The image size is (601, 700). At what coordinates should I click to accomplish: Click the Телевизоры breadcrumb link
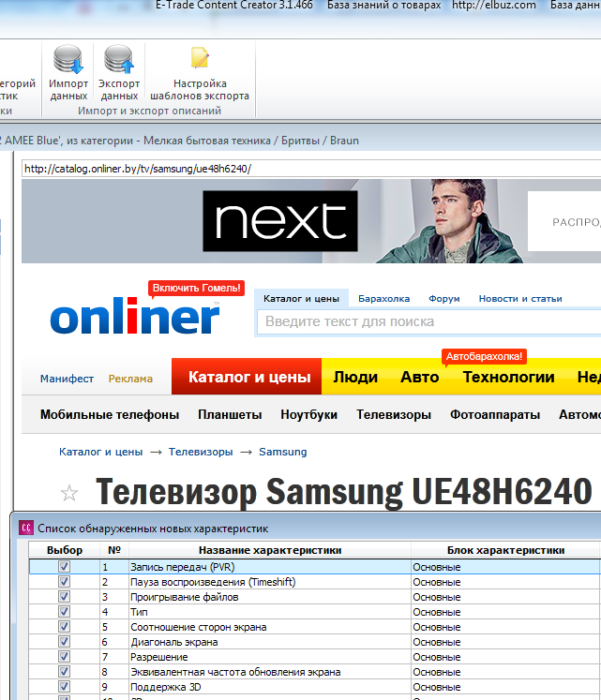coord(201,452)
